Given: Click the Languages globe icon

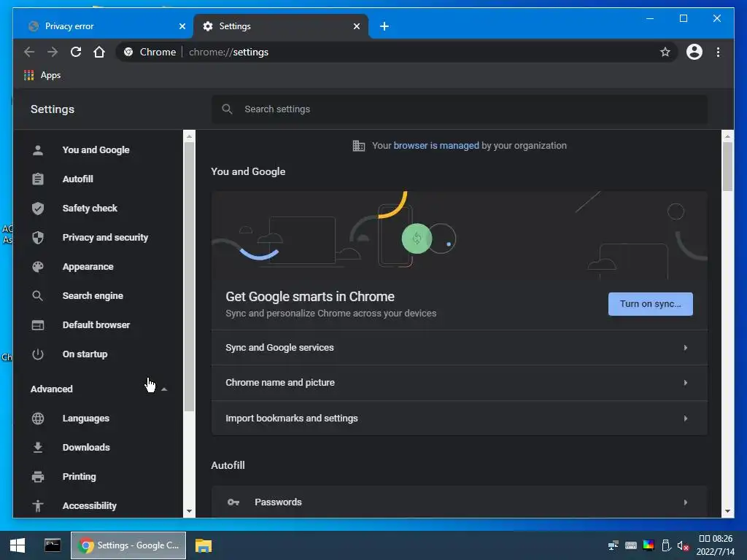Looking at the screenshot, I should 38,418.
